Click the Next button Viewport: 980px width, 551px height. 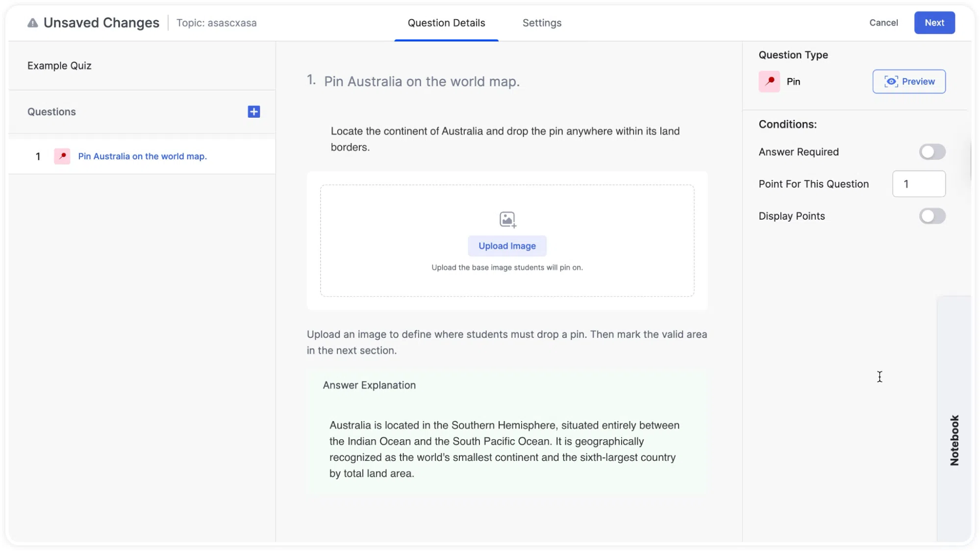[x=934, y=23]
